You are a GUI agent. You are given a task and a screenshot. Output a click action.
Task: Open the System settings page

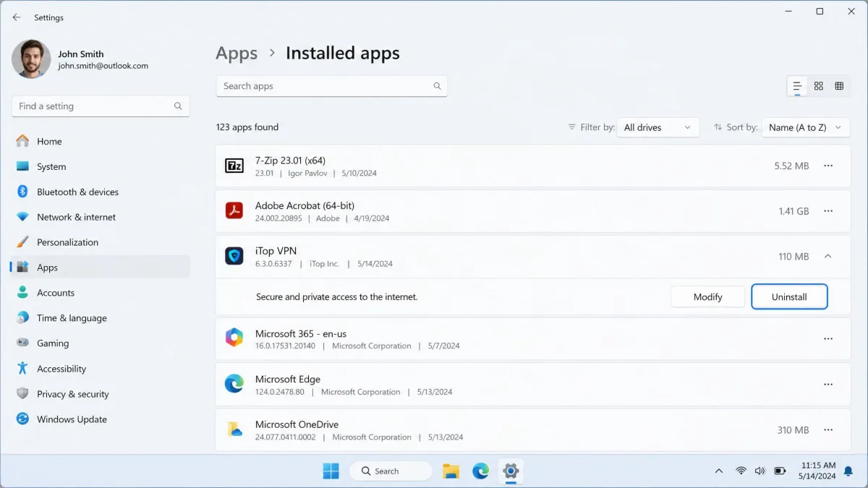point(101,166)
